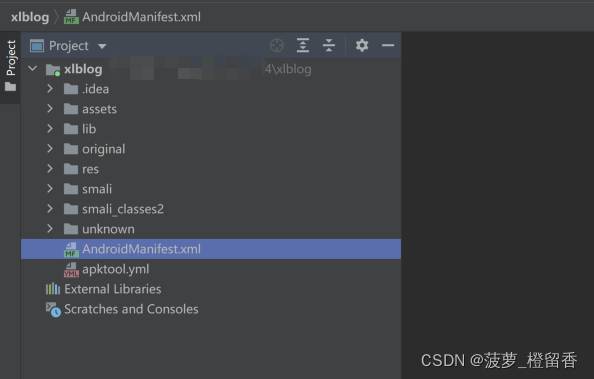594x379 pixels.
Task: Select the xlblog root folder
Action: tap(83, 69)
